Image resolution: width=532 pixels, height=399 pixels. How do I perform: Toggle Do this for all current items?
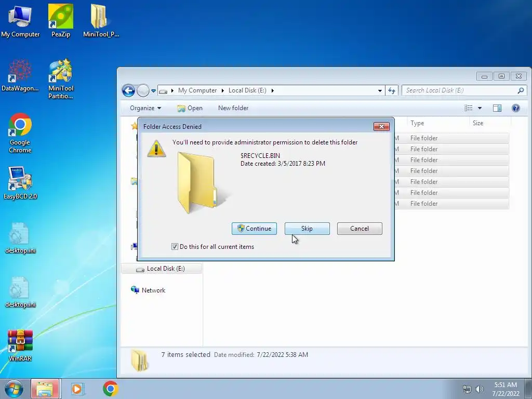click(175, 247)
